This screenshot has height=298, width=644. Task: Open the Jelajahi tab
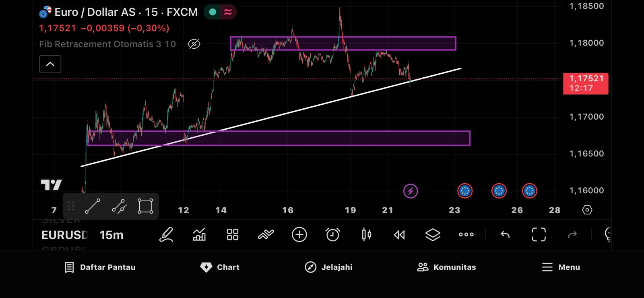click(x=328, y=267)
